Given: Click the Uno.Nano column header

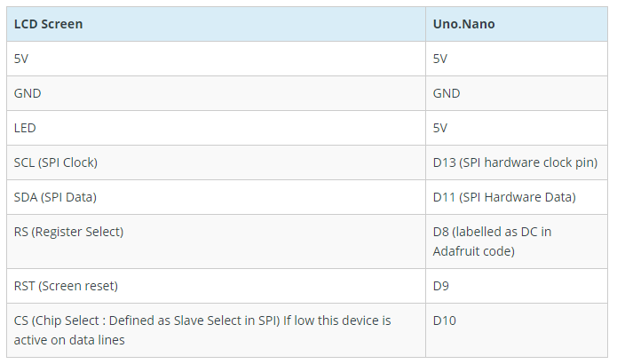Looking at the screenshot, I should tap(517, 24).
